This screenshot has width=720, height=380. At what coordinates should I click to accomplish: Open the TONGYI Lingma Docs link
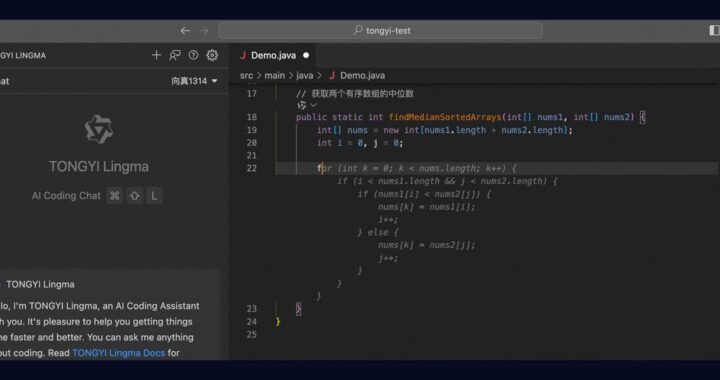click(x=118, y=353)
